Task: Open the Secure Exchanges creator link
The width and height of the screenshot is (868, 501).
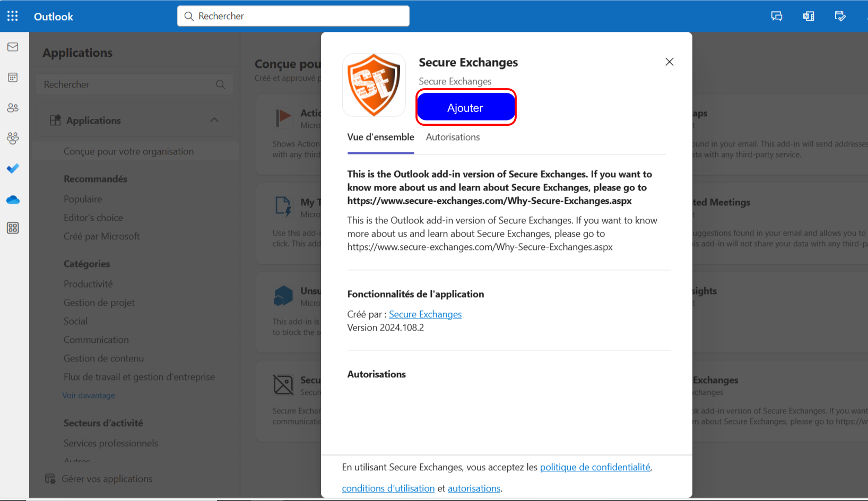Action: click(425, 314)
